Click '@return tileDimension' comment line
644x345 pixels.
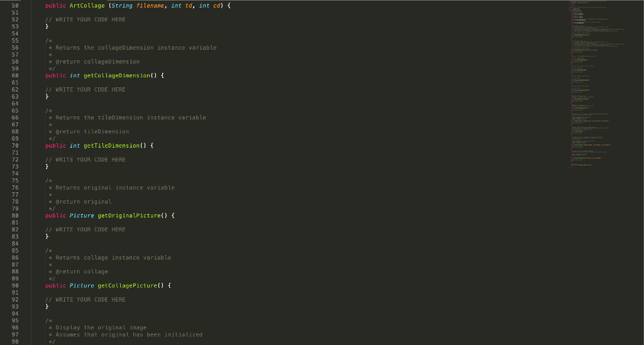(89, 132)
